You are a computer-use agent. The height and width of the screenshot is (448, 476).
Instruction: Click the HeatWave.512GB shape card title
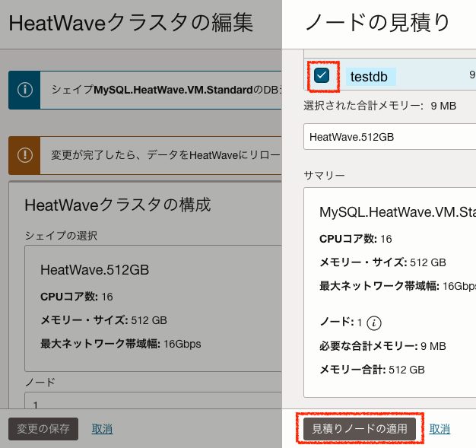pos(95,270)
